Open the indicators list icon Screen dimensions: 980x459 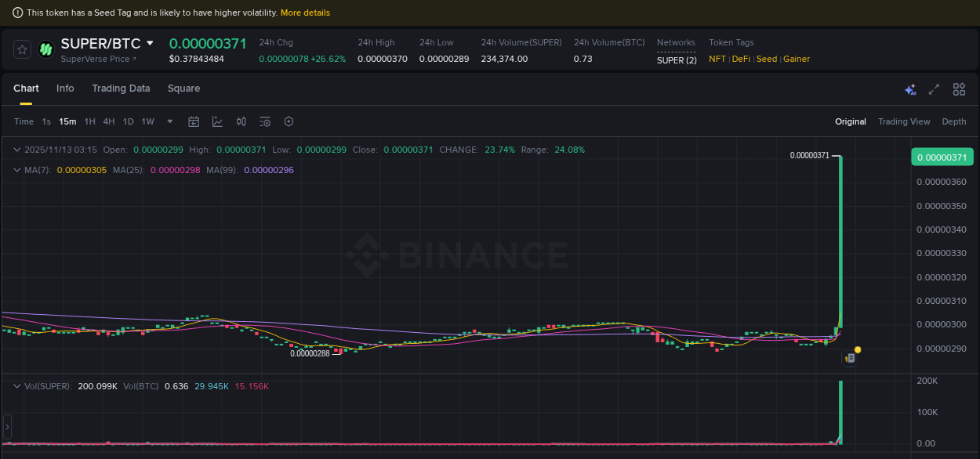[265, 121]
